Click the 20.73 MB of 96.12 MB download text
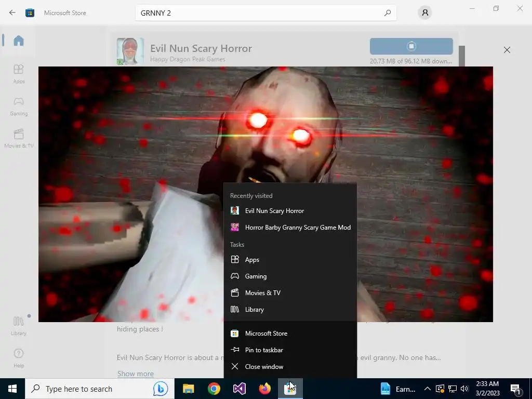 click(411, 61)
